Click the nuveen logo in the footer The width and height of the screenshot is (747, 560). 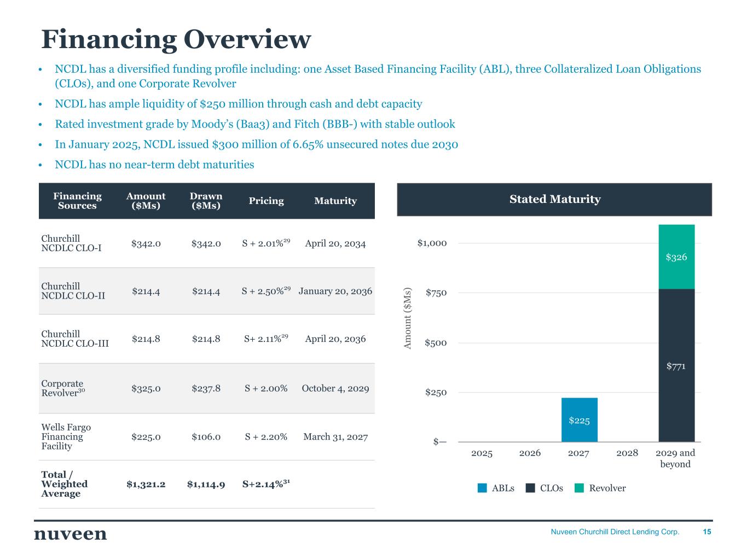(x=71, y=534)
